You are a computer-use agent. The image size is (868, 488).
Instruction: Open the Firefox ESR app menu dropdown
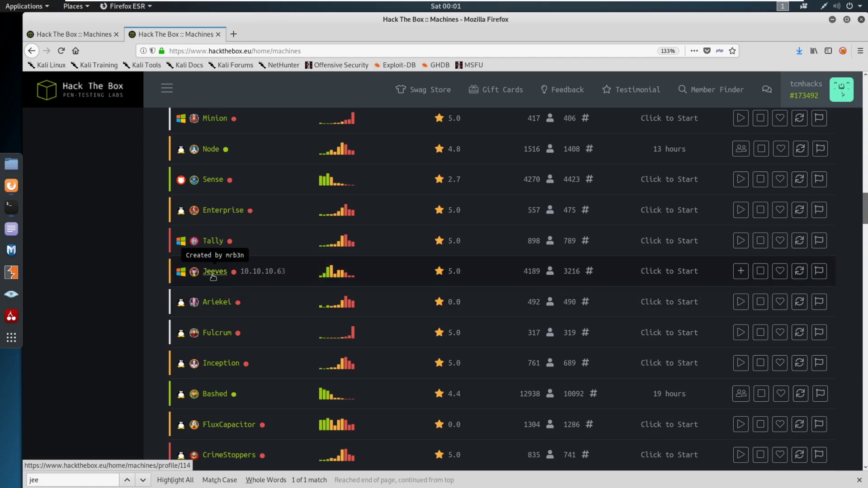126,6
